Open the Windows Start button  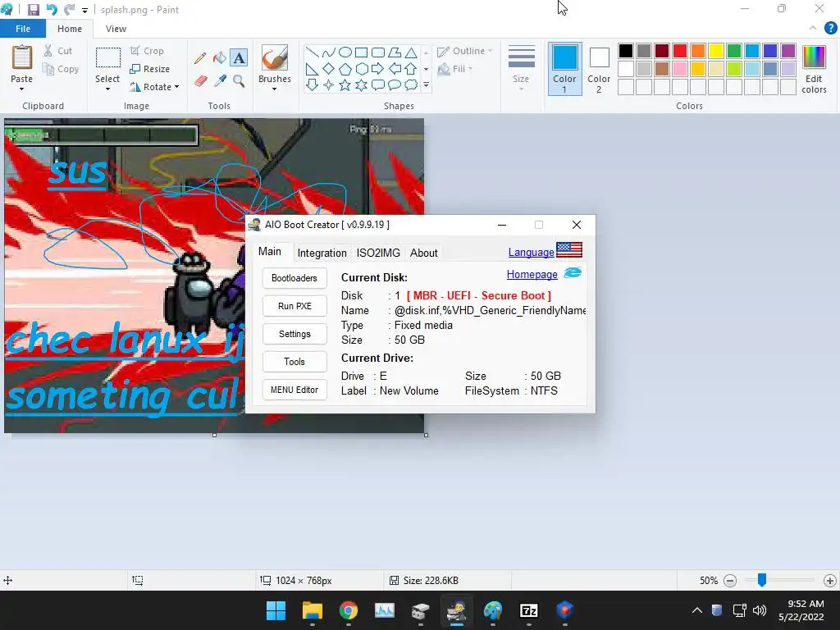pos(276,610)
